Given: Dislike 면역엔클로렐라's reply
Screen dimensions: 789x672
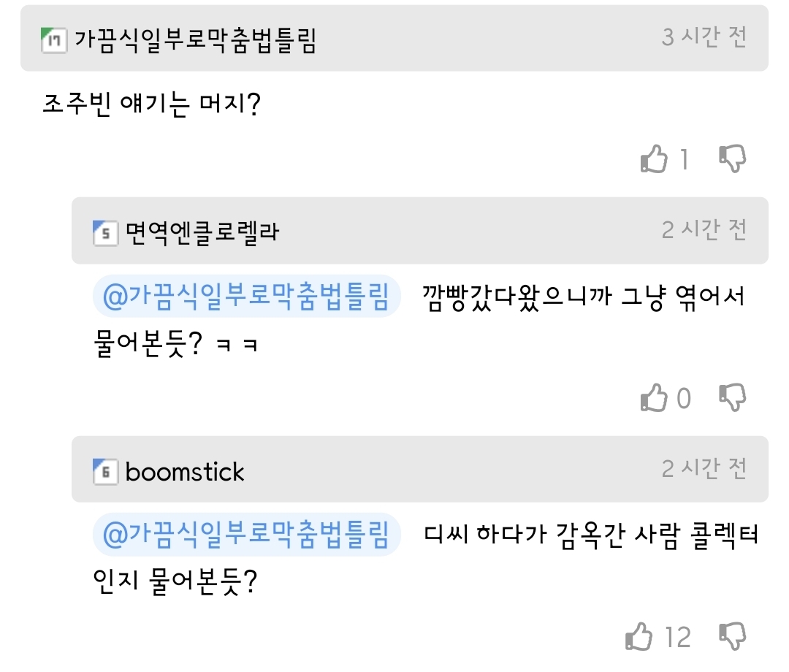Looking at the screenshot, I should click(x=732, y=397).
